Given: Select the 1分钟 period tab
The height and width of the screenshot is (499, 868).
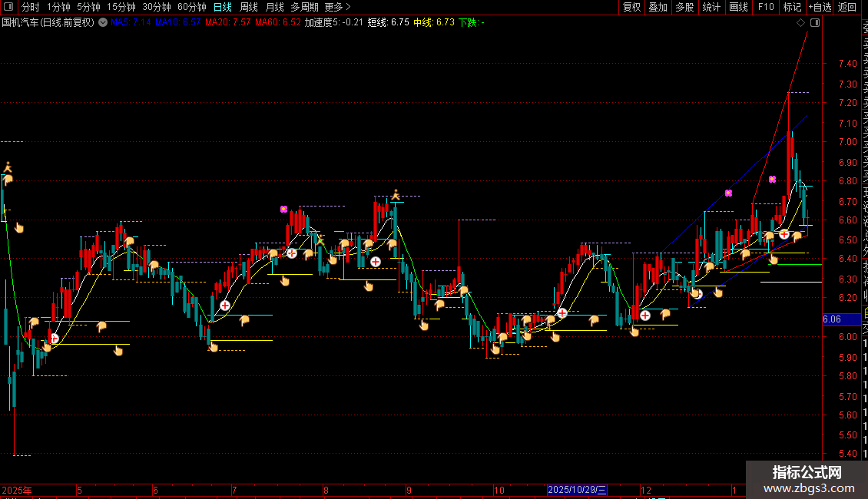Looking at the screenshot, I should coord(58,7).
